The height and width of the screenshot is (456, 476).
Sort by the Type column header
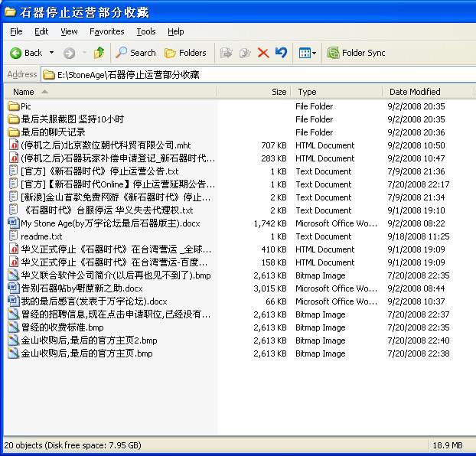tap(337, 92)
